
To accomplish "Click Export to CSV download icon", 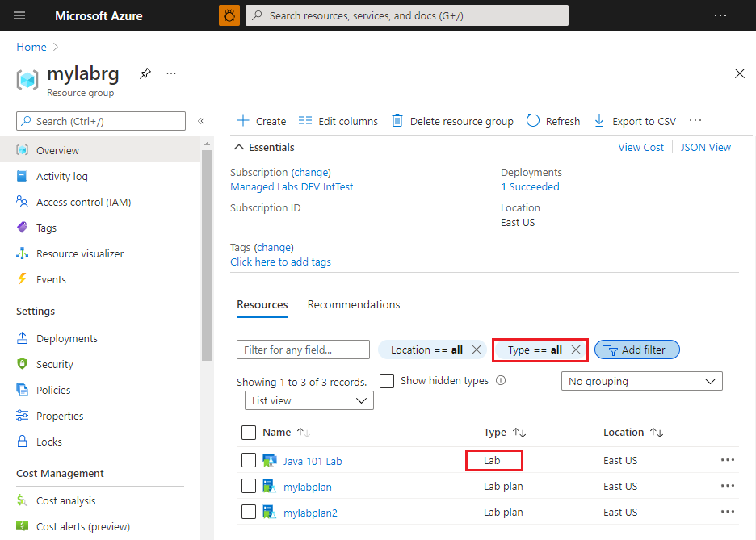I will (598, 121).
